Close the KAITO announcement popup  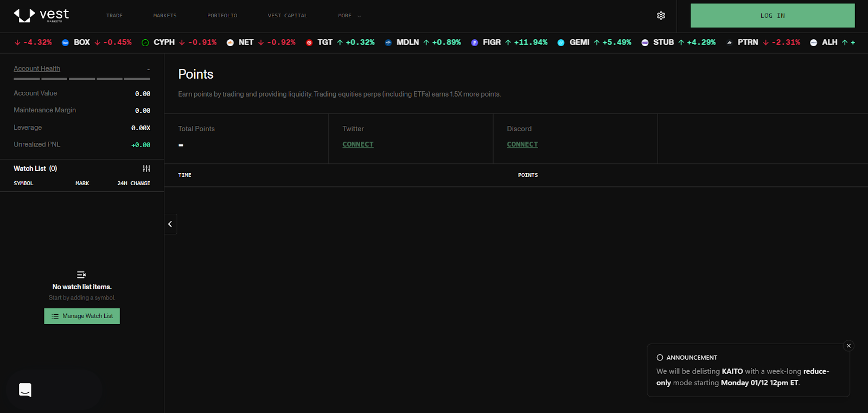[x=849, y=346]
